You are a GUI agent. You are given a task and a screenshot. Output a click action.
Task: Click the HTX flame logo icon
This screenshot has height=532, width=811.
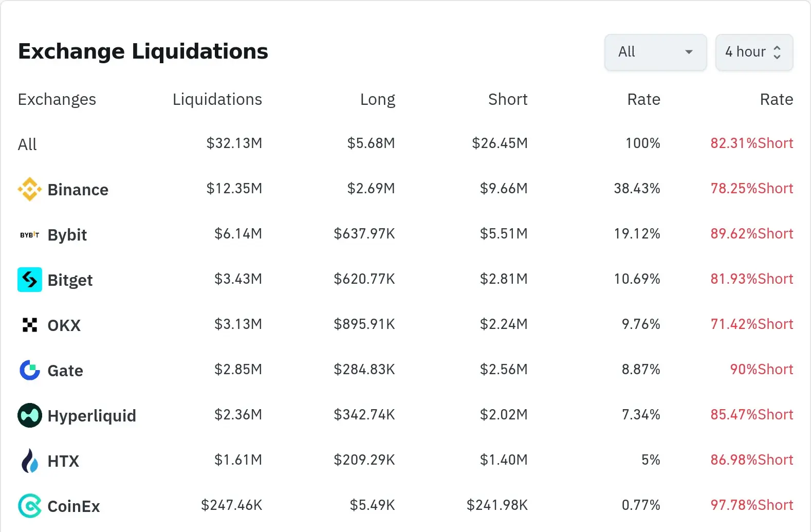[30, 461]
